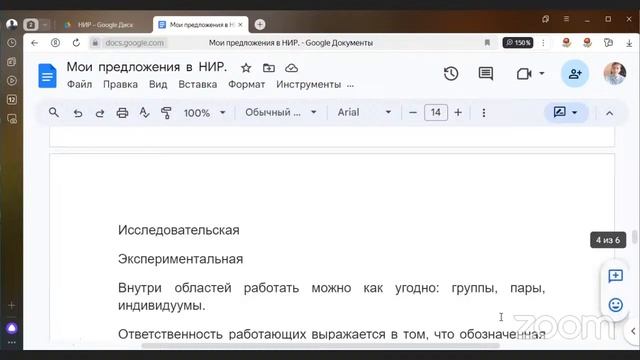Viewport: 640px width, 360px height.
Task: Open the browser menu hamburger icon
Action: click(x=566, y=19)
